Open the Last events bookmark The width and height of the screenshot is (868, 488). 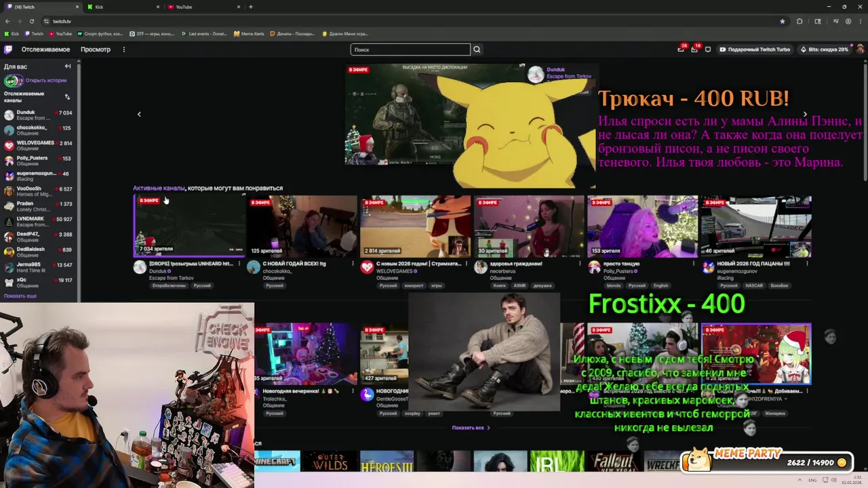click(204, 33)
